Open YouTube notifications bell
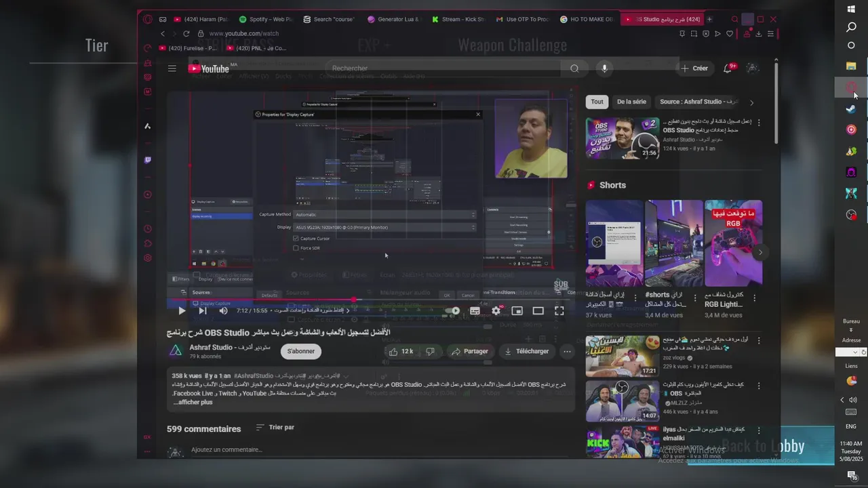The height and width of the screenshot is (488, 868). tap(728, 68)
